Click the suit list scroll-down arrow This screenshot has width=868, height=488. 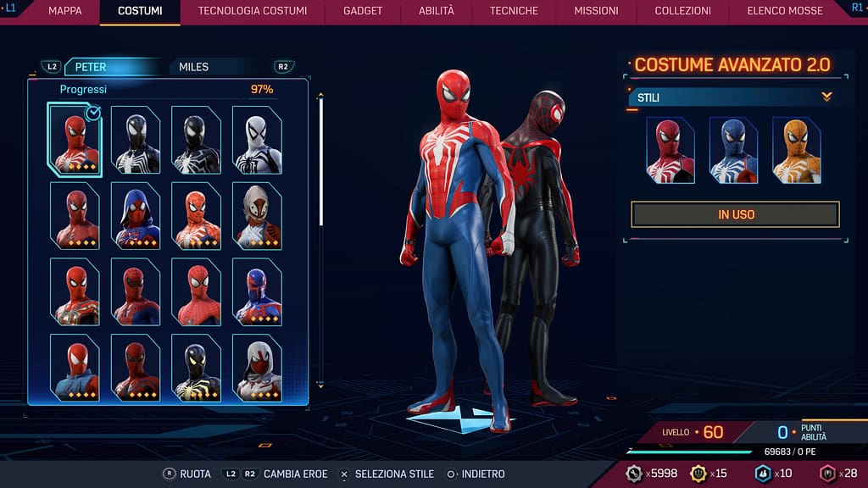pos(320,384)
